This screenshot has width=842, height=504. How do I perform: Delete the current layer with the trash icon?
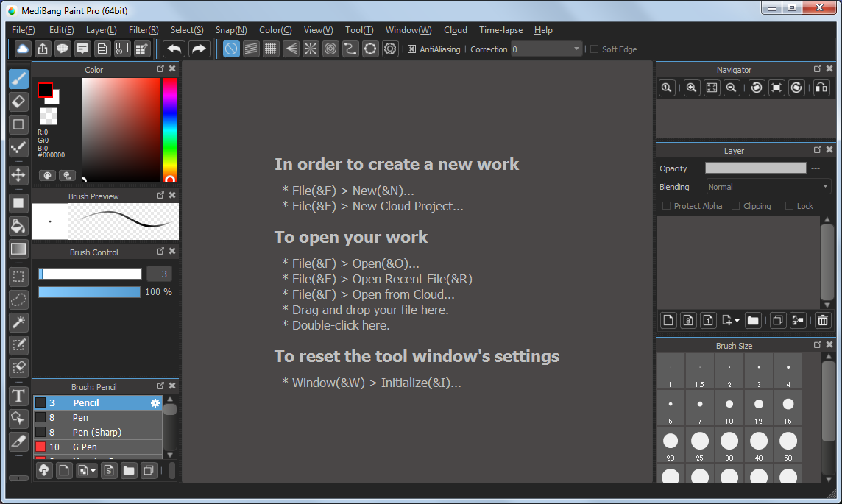point(822,320)
